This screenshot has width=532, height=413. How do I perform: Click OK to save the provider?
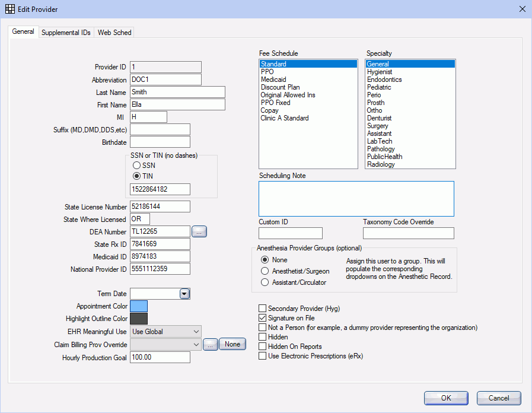coord(445,398)
